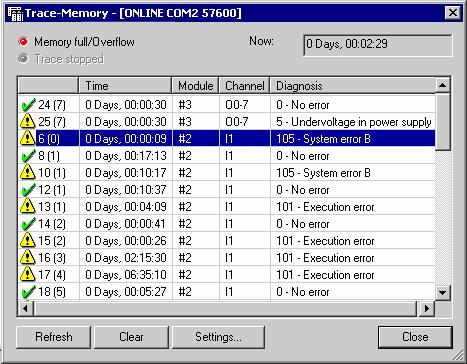Click channel 'I1' in row 12 (1)
This screenshot has height=364, width=467.
tap(229, 190)
